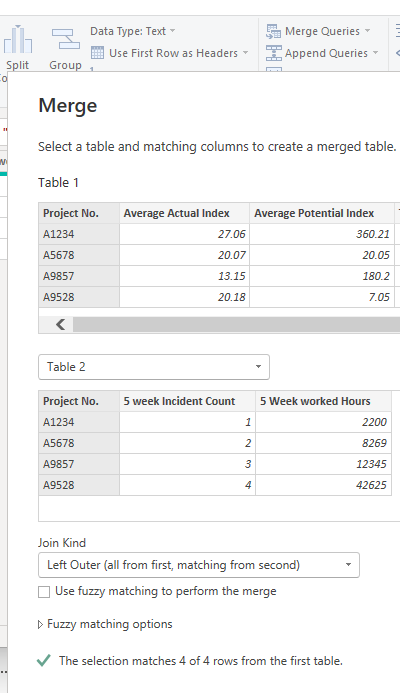Select Average Potential Index column header

[322, 213]
